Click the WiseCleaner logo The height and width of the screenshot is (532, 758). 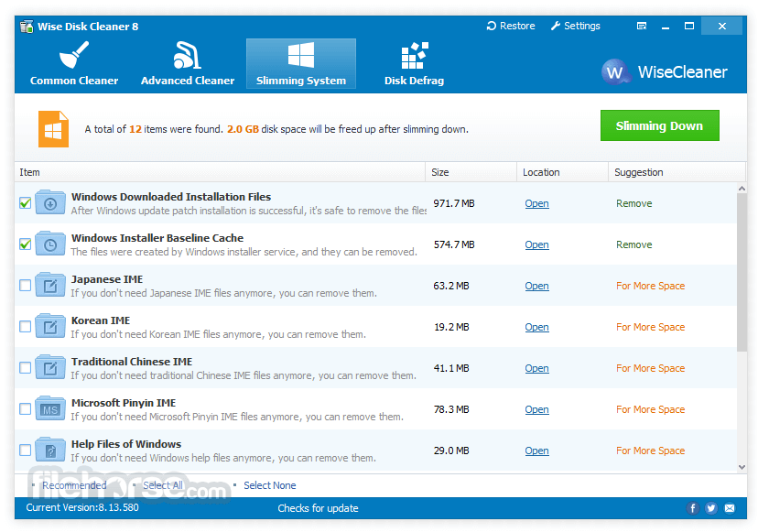[665, 72]
